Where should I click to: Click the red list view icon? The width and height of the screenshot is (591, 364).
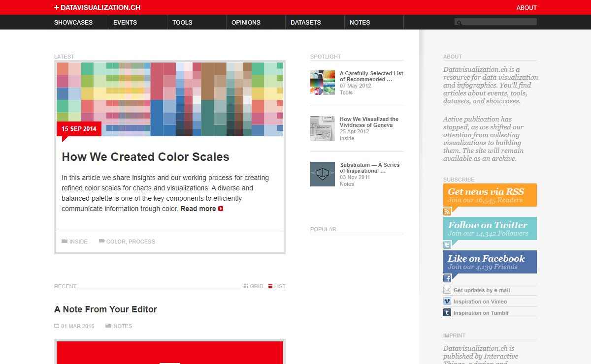270,286
